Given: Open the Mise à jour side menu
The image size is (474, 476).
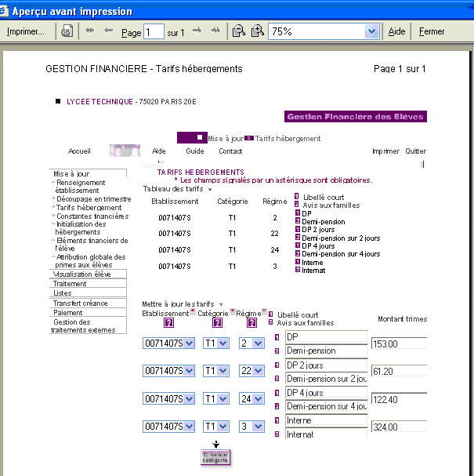Looking at the screenshot, I should 88,173.
